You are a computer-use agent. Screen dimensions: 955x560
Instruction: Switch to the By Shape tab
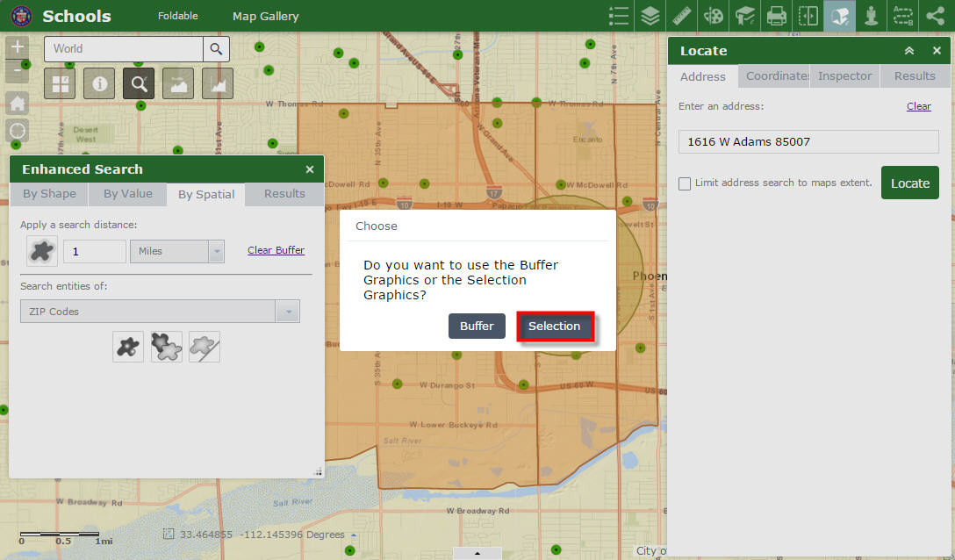[49, 194]
